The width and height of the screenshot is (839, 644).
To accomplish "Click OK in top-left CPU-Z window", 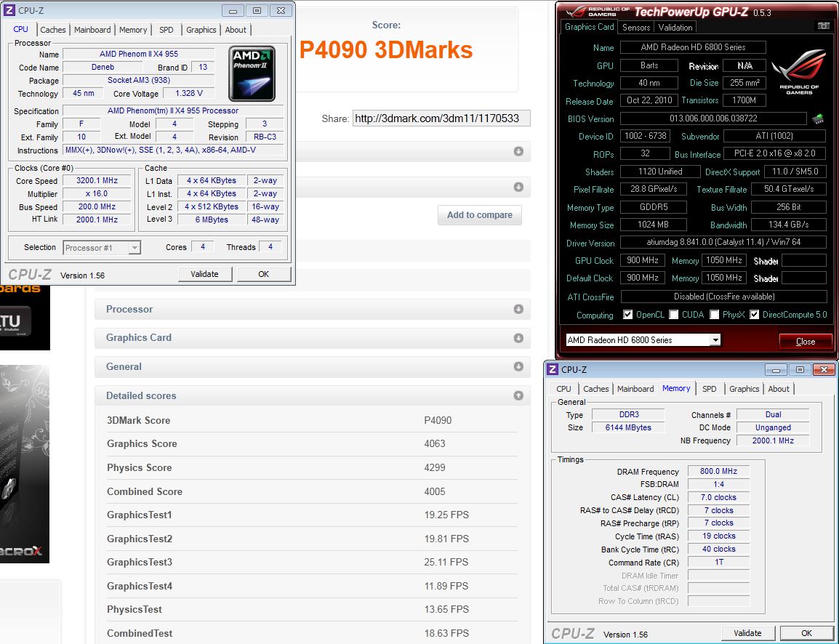I will tap(264, 274).
